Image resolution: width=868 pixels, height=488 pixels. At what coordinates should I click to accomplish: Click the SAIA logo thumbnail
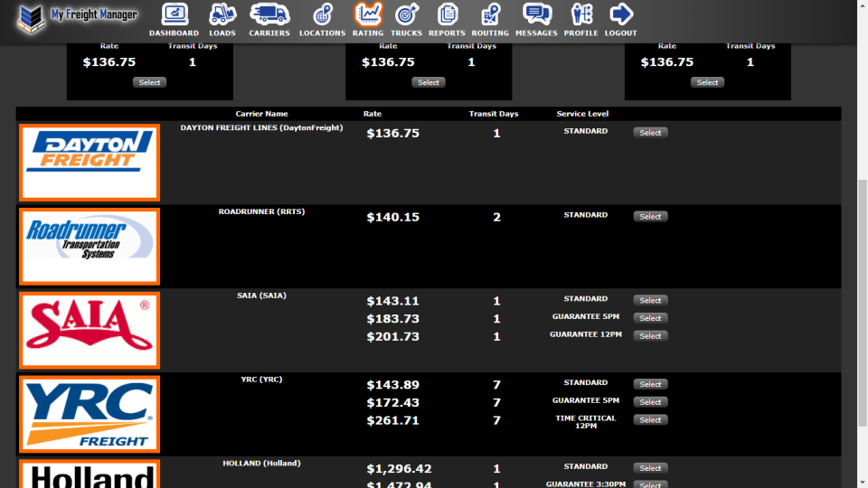[x=90, y=331]
